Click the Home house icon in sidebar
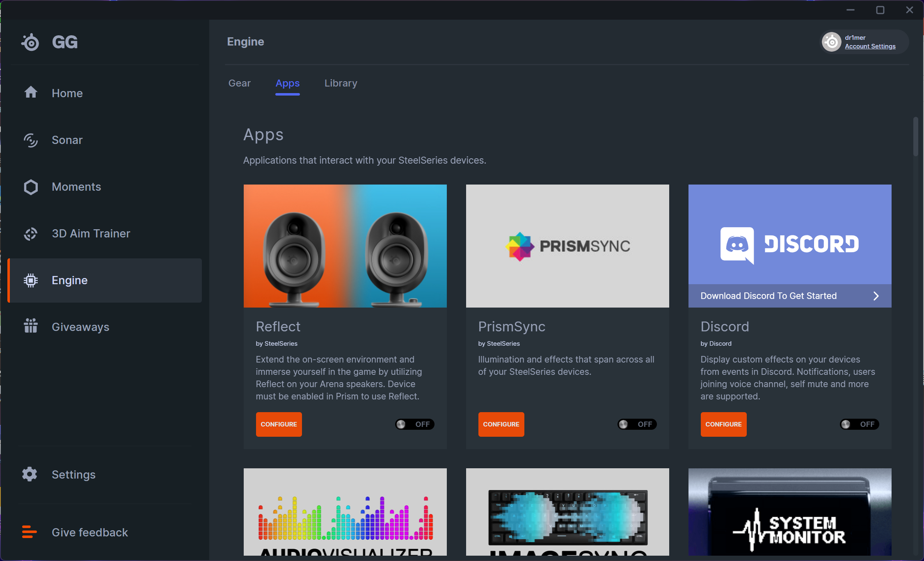The width and height of the screenshot is (924, 561). coord(31,93)
